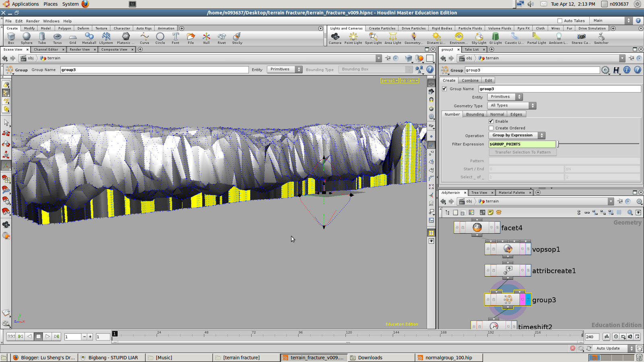Image resolution: width=644 pixels, height=362 pixels.
Task: Toggle the Group Name checkbox
Action: click(x=445, y=89)
